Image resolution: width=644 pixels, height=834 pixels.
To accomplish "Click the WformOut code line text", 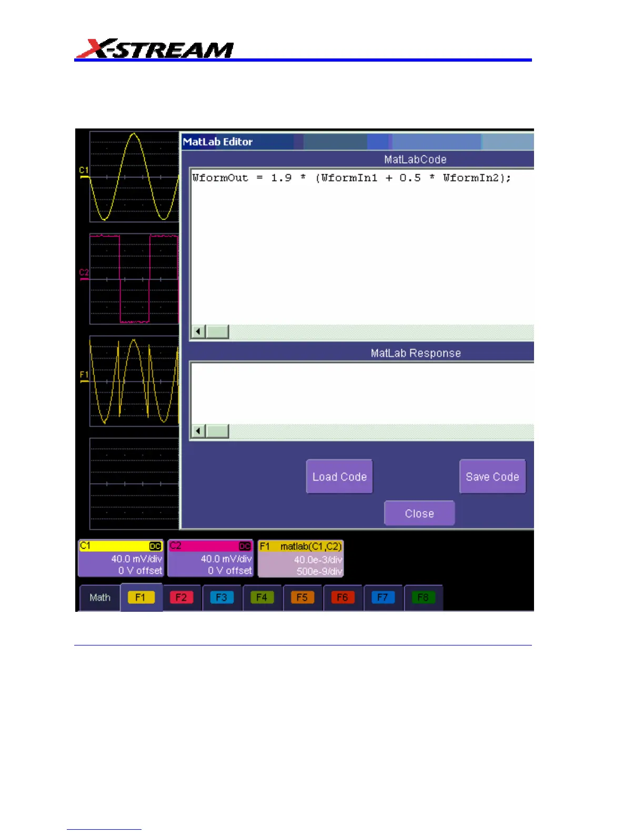I will (351, 178).
